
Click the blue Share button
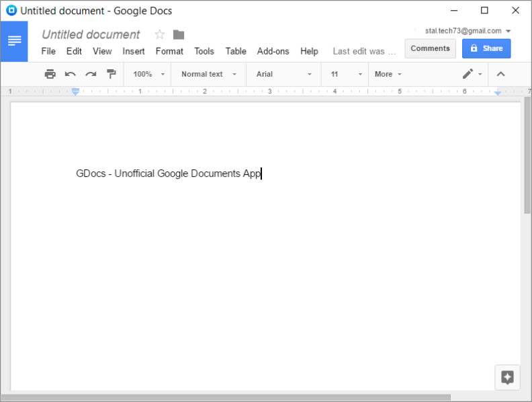(486, 48)
